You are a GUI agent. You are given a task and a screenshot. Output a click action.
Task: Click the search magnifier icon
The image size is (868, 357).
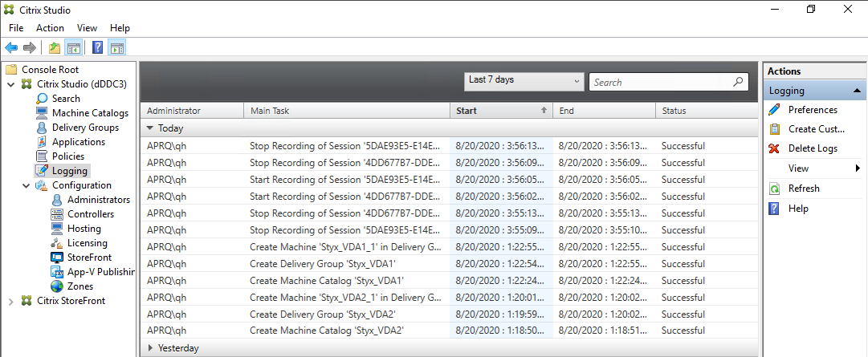point(738,82)
